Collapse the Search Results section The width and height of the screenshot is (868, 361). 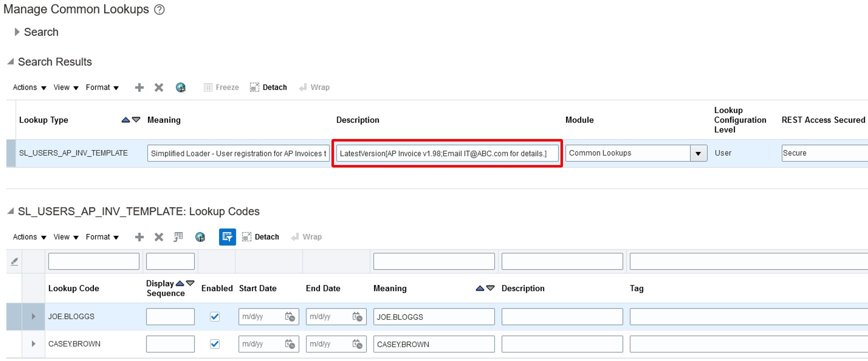(10, 61)
